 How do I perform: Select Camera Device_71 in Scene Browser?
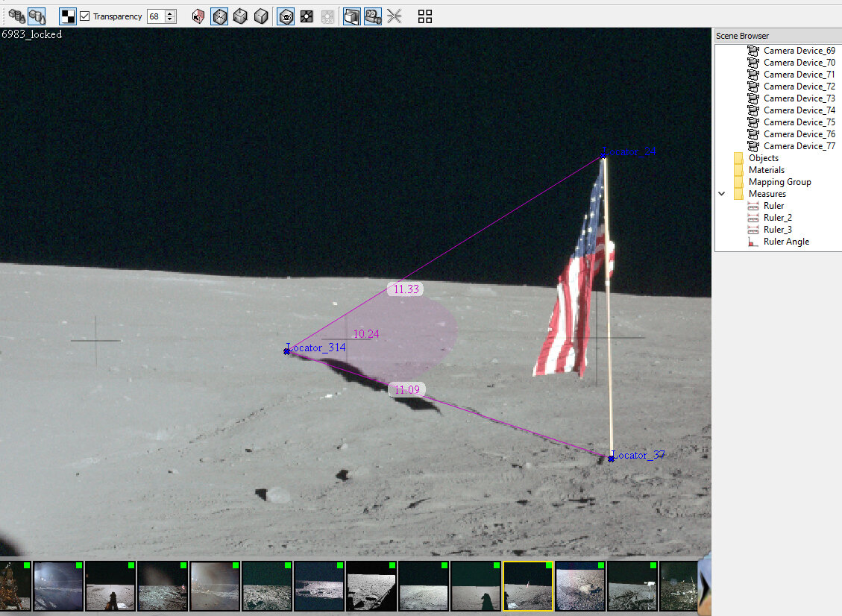[799, 74]
